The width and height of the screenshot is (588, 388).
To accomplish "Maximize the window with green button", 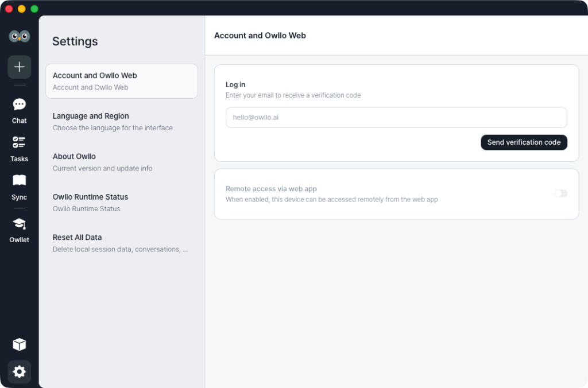I will point(34,9).
